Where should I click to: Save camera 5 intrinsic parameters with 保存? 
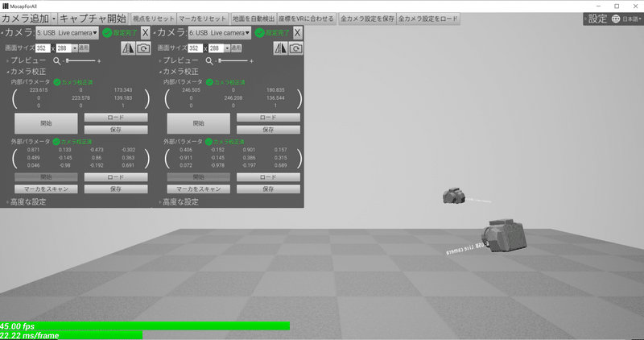pyautogui.click(x=116, y=130)
